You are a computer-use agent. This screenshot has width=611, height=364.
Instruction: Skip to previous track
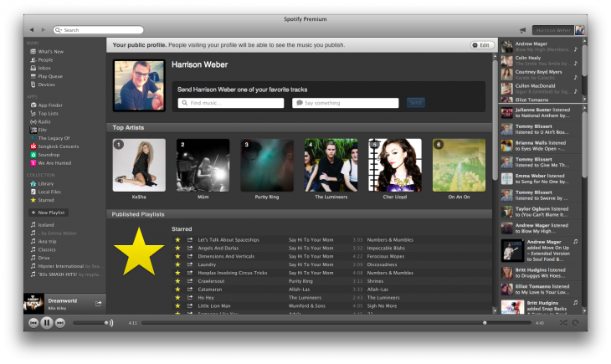33,323
